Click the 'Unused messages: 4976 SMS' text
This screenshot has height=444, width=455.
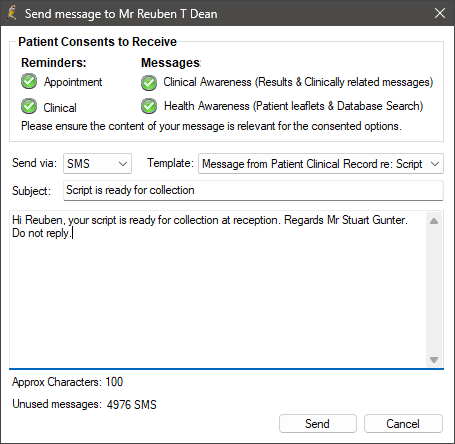(84, 404)
